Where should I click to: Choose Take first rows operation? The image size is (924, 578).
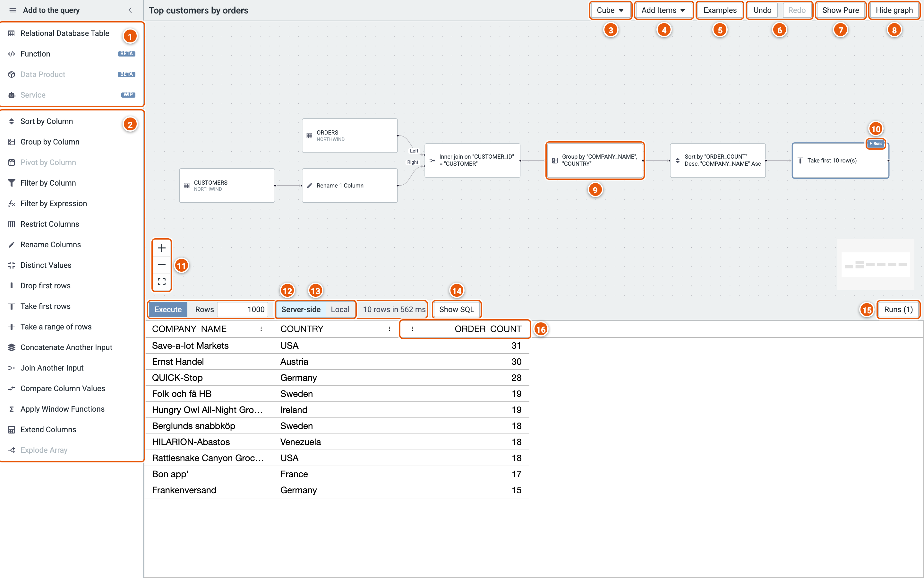click(x=72, y=306)
